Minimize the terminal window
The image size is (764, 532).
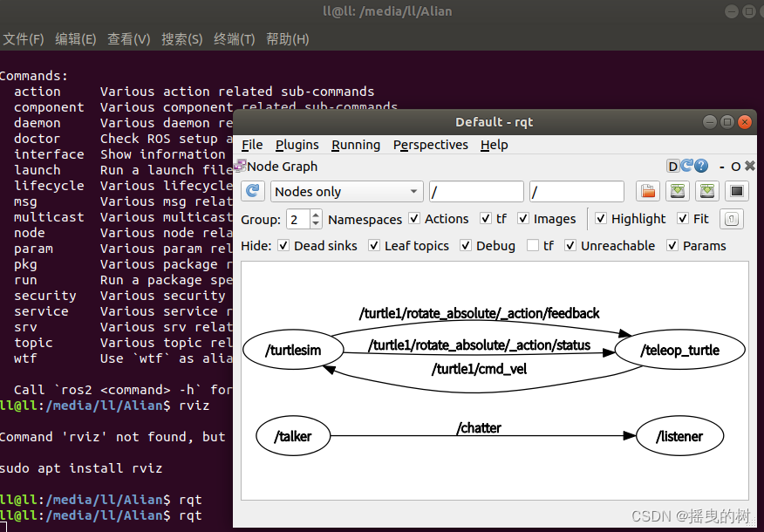(732, 11)
